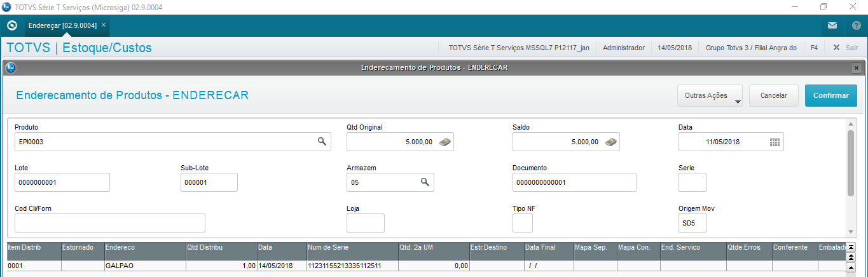Click the Qtd Original calculator icon
Screen dimensions: 868x277
[x=445, y=142]
